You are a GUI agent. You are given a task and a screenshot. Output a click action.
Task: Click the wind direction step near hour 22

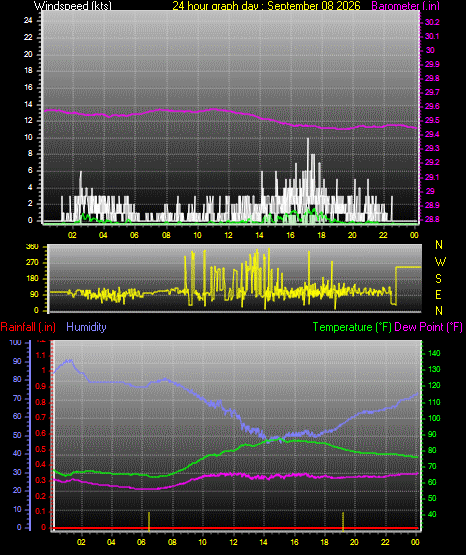click(396, 285)
